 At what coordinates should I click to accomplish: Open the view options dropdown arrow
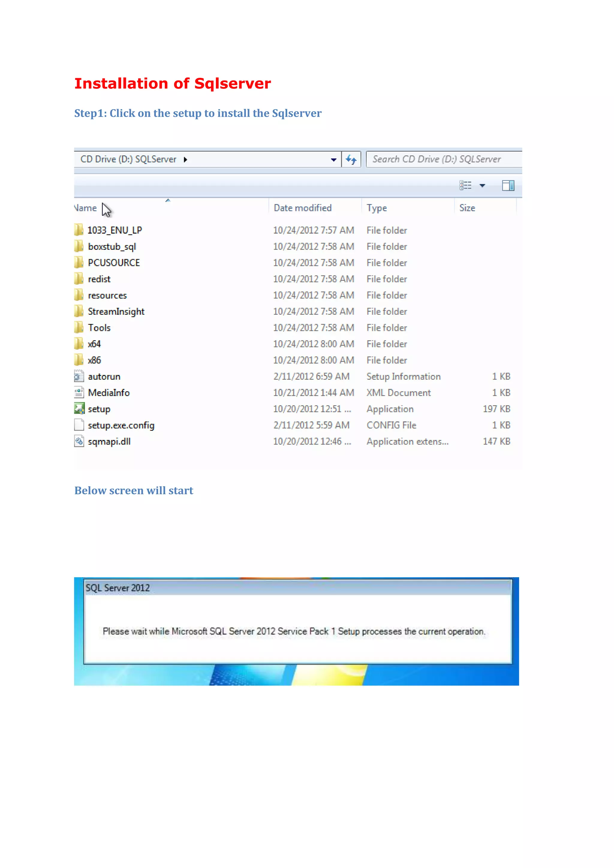coord(482,185)
